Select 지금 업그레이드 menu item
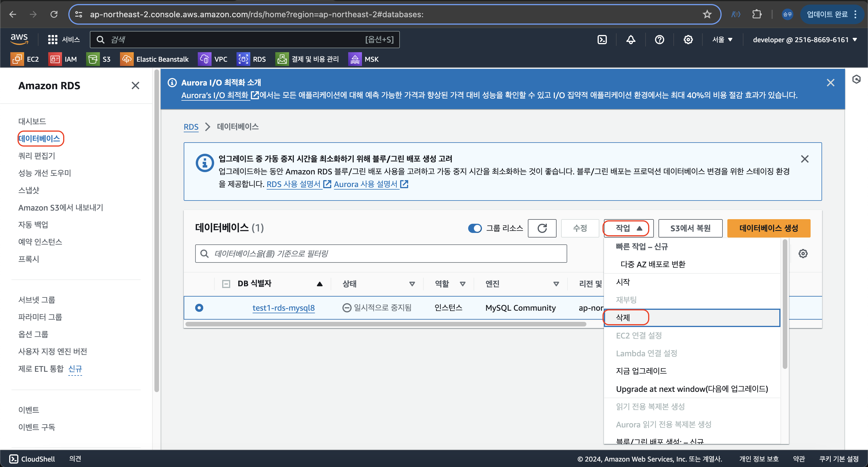 tap(641, 371)
